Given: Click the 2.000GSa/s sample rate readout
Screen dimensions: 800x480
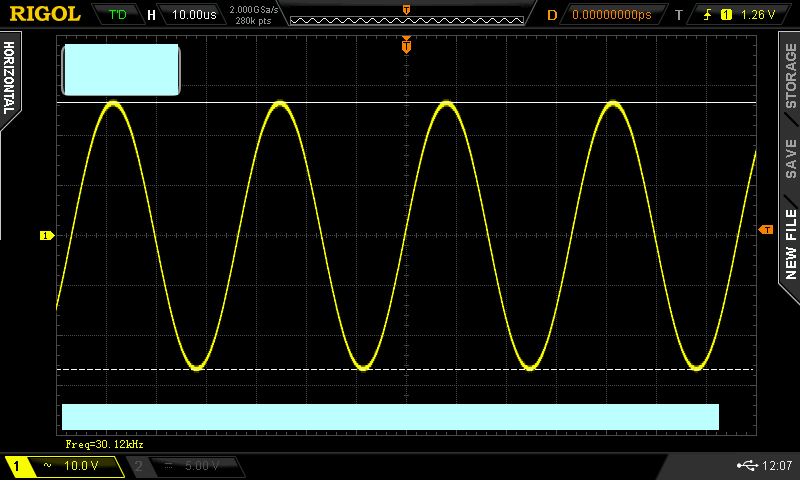Looking at the screenshot, I should [x=254, y=10].
